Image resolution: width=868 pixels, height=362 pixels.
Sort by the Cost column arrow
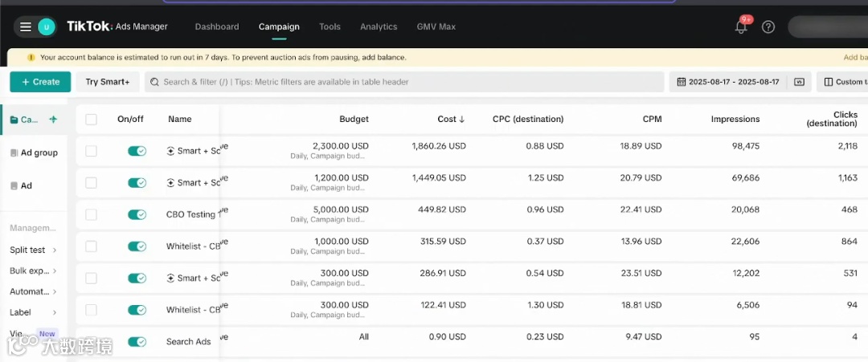(x=462, y=120)
